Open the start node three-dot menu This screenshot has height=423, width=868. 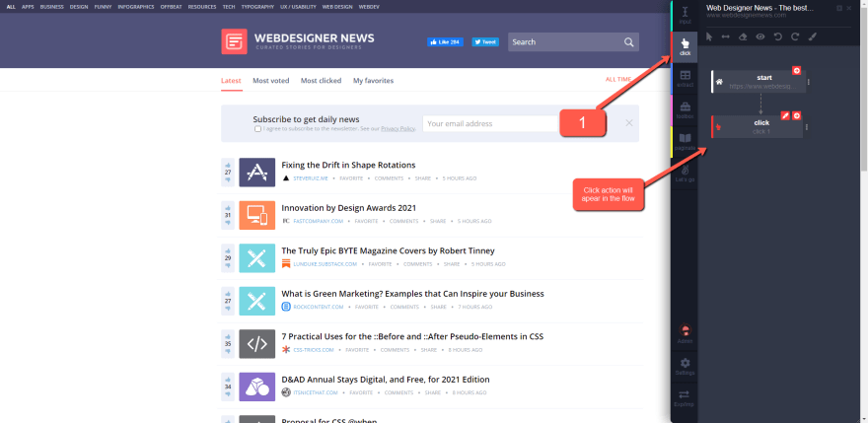tap(808, 82)
